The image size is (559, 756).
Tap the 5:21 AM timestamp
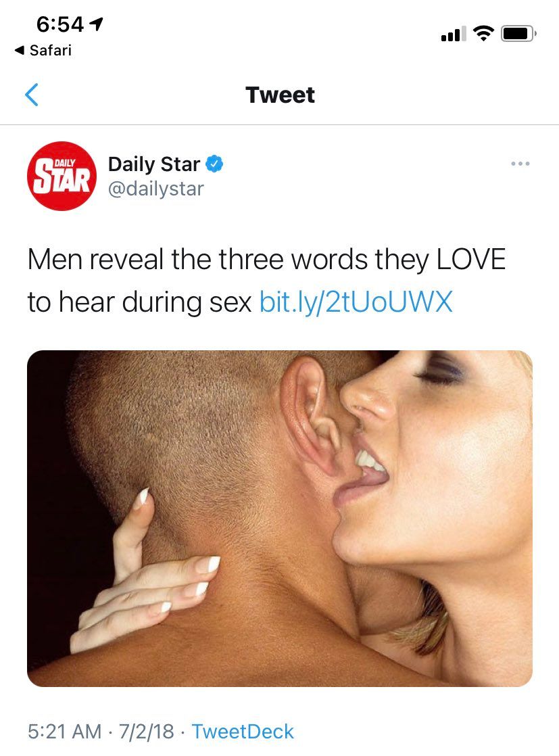[65, 732]
